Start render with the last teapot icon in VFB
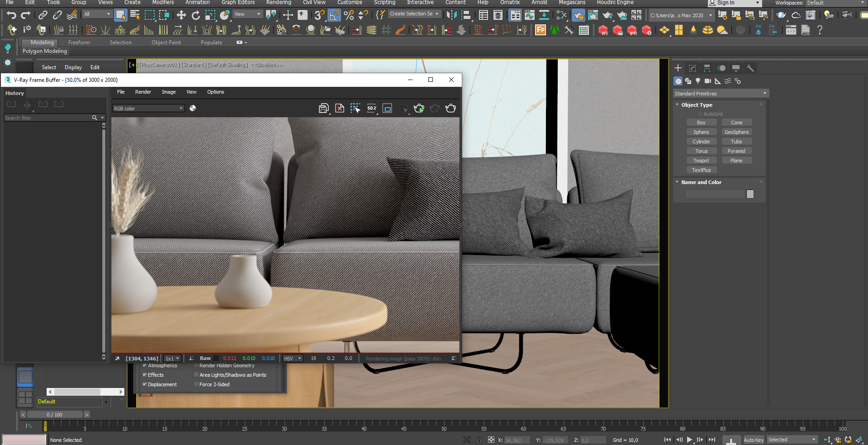Viewport: 868px width, 445px height. click(451, 109)
